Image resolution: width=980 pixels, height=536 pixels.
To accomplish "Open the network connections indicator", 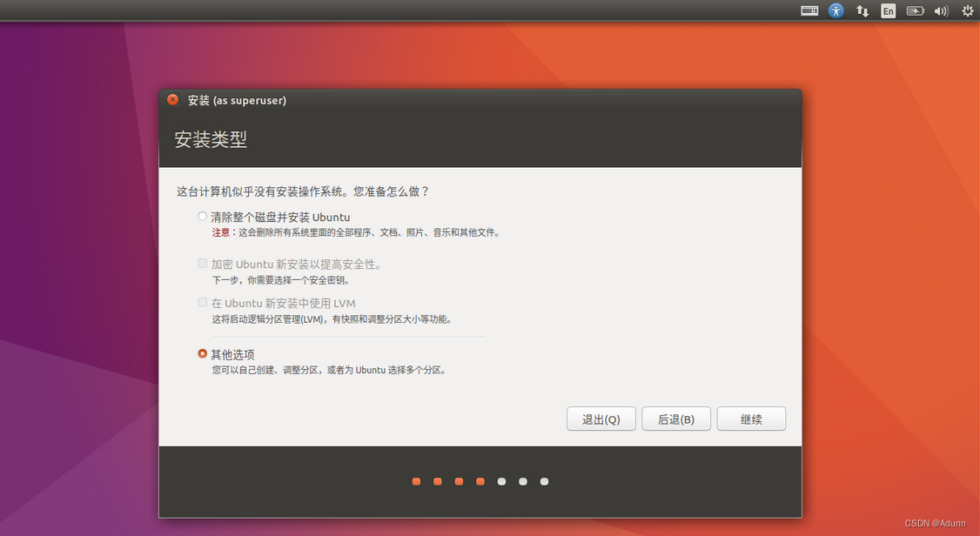I will [x=863, y=10].
